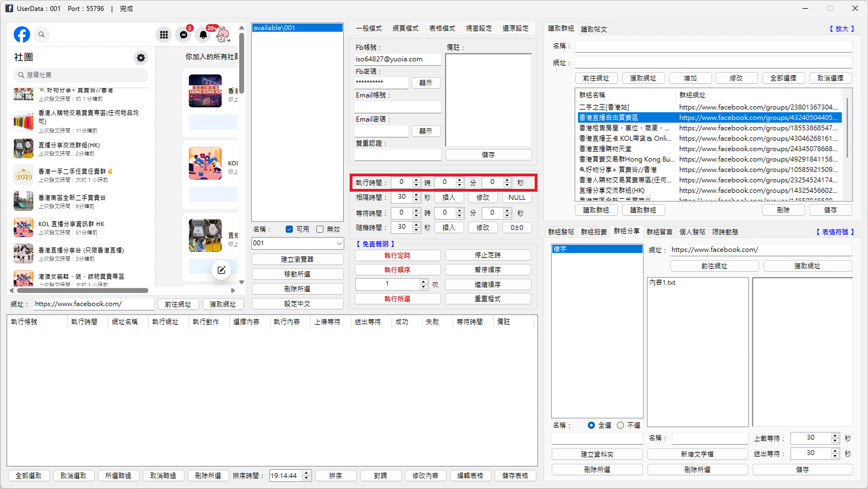Switch to the 網頁模式 tab
Image resolution: width=868 pixels, height=489 pixels.
[x=406, y=28]
